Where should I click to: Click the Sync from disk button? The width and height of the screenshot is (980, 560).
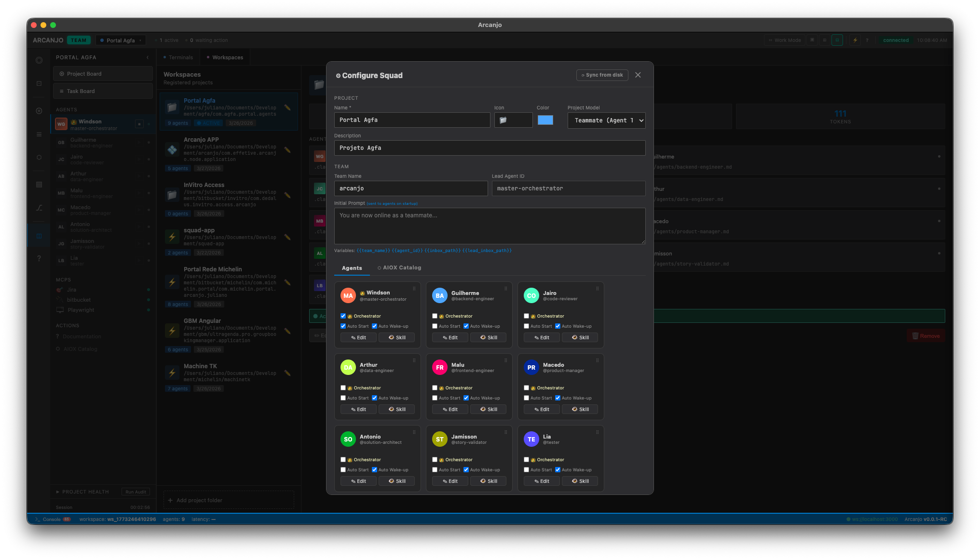tap(602, 75)
